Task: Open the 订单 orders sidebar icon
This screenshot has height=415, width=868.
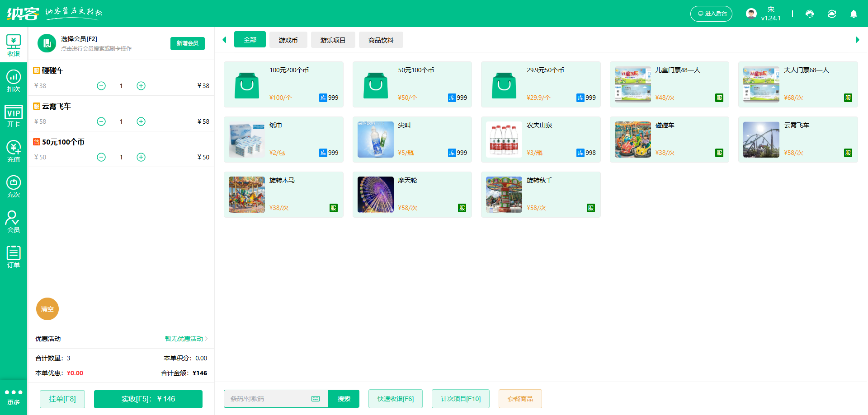Action: click(14, 256)
